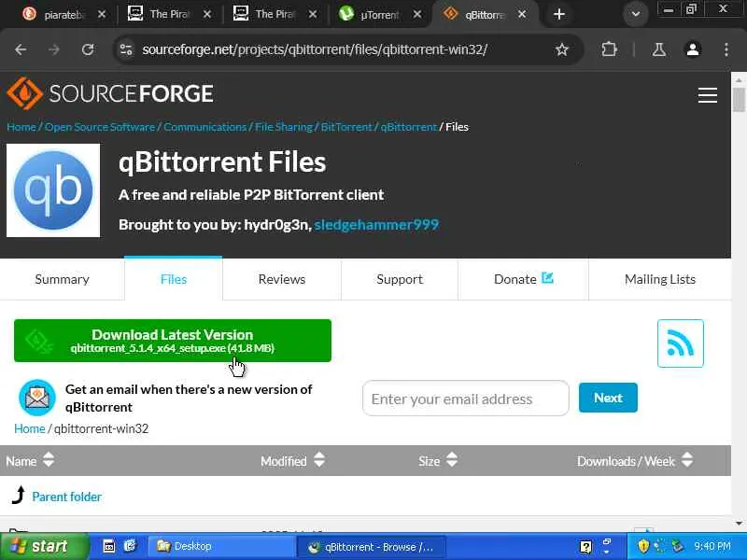Open Chrome three-dot menu

point(726,49)
